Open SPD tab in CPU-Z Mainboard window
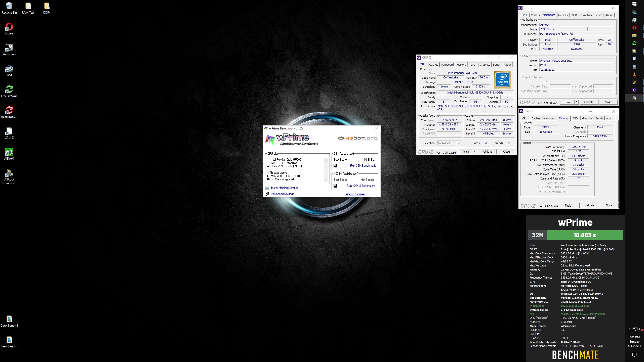The width and height of the screenshot is (644, 362). tap(574, 15)
